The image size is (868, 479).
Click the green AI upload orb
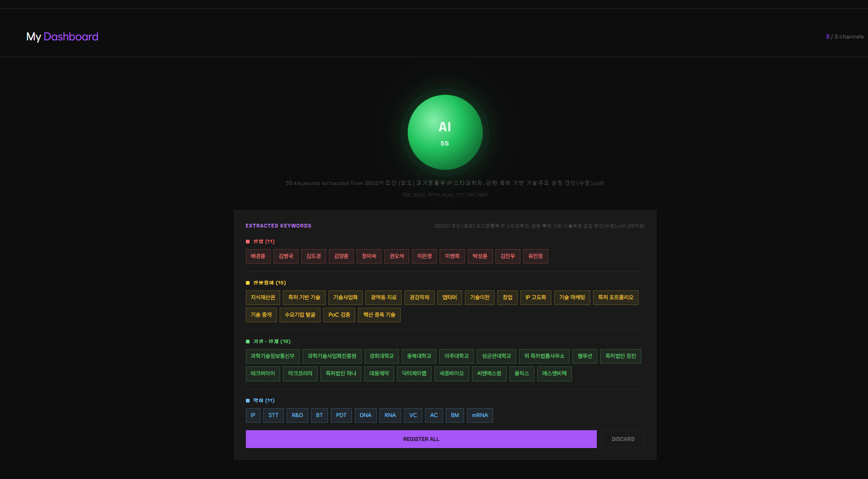click(445, 132)
